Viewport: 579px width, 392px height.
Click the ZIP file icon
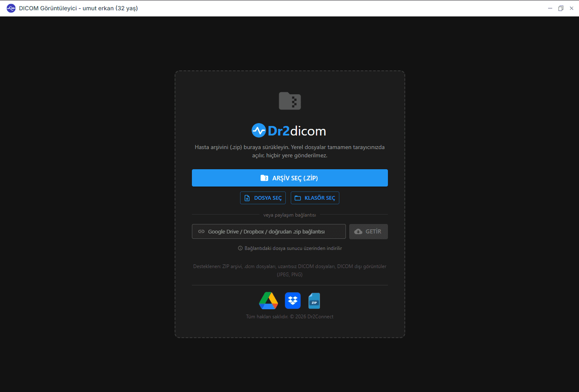[x=314, y=301]
